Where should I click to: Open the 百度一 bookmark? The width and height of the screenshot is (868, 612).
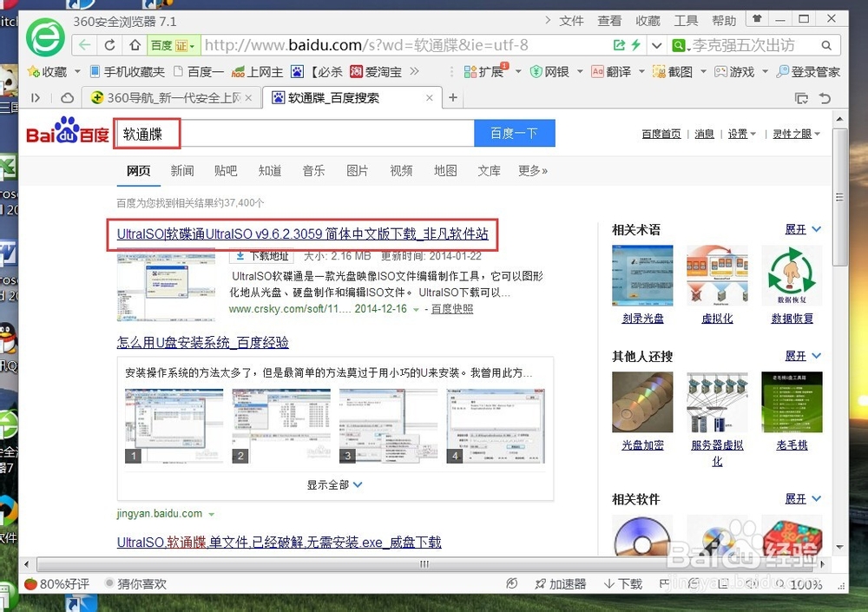pos(198,71)
